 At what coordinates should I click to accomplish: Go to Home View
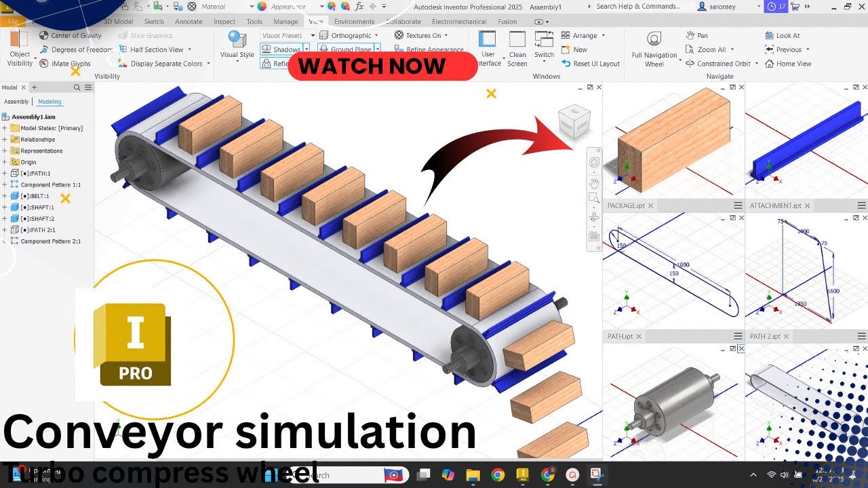tap(788, 64)
